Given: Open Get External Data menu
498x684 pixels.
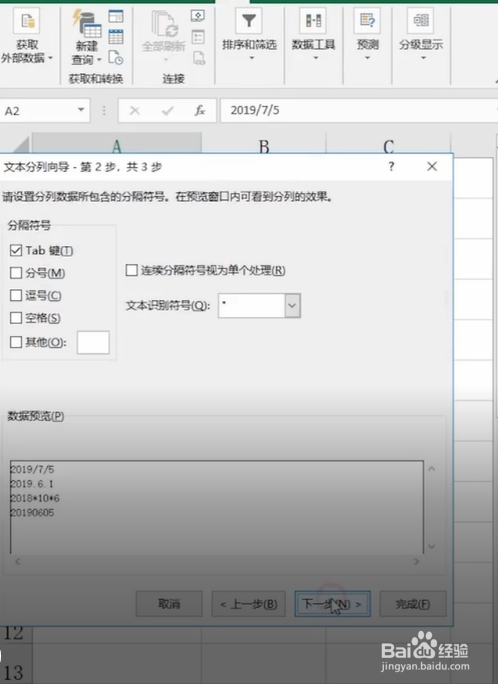Looking at the screenshot, I should (x=27, y=36).
